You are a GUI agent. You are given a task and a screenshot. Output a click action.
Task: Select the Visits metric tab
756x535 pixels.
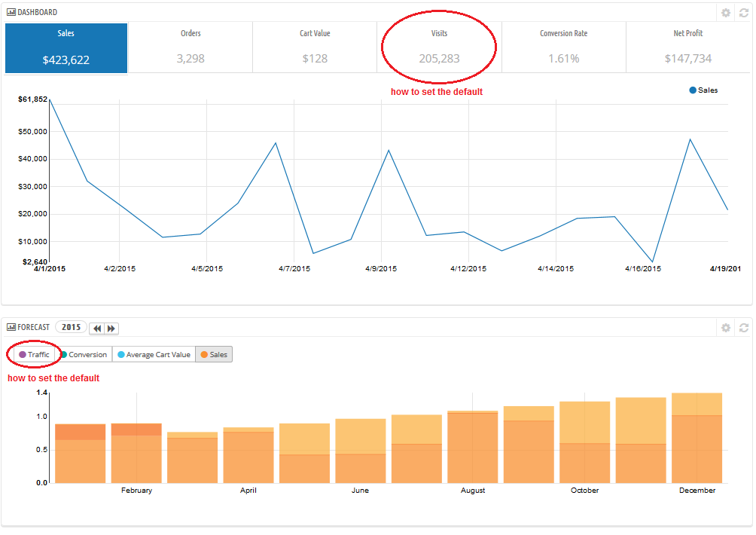[439, 48]
